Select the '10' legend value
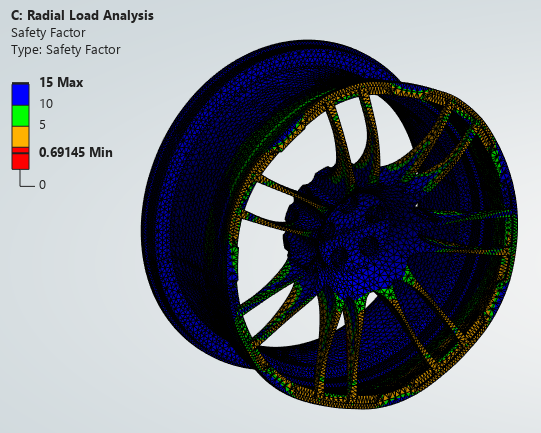 pyautogui.click(x=46, y=104)
